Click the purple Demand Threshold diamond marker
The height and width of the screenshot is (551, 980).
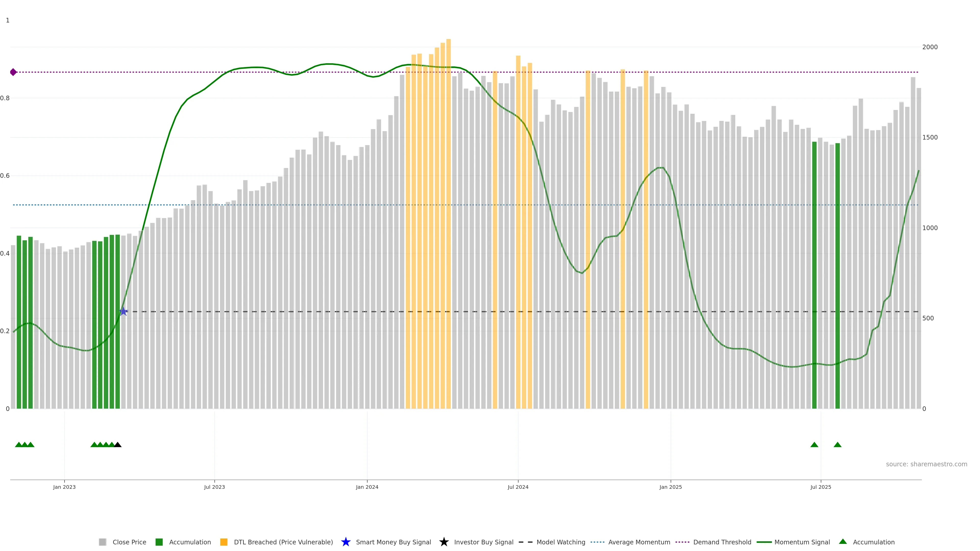click(x=13, y=72)
